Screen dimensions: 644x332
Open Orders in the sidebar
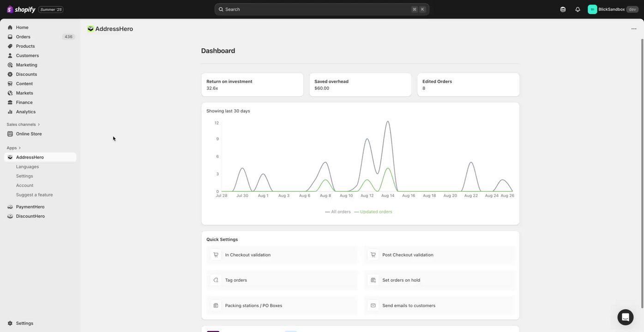point(23,37)
